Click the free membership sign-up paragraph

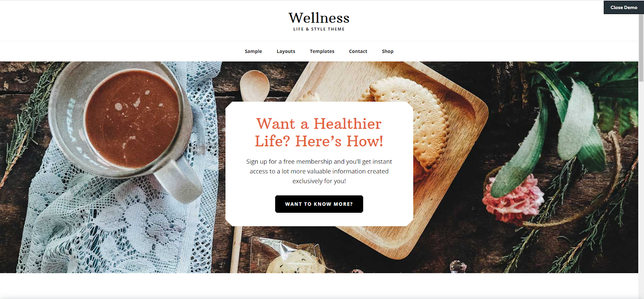point(319,171)
